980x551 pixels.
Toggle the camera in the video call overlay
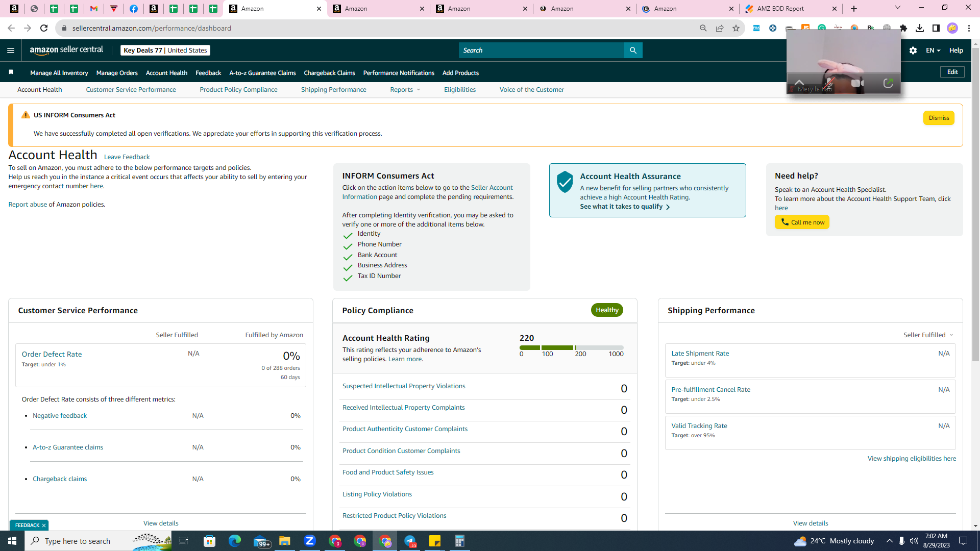pos(857,83)
